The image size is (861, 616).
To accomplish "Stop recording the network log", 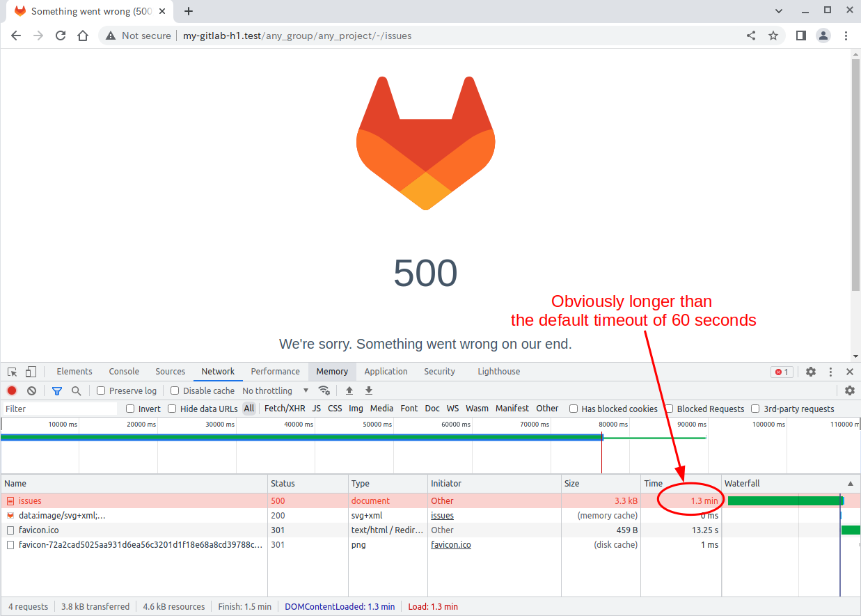I will [12, 390].
